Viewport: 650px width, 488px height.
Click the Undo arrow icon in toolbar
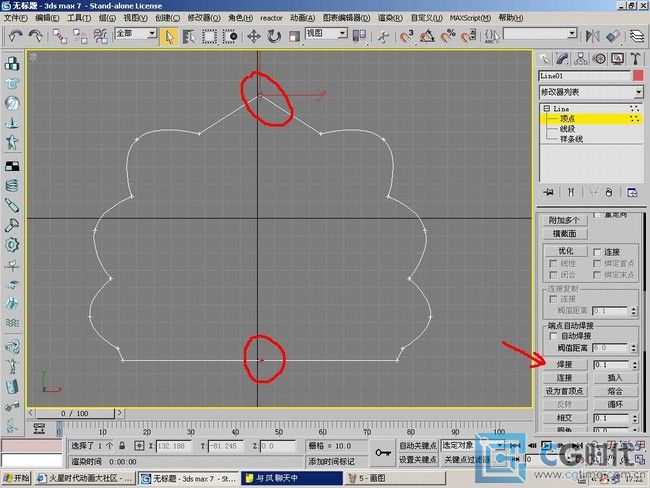[15, 36]
